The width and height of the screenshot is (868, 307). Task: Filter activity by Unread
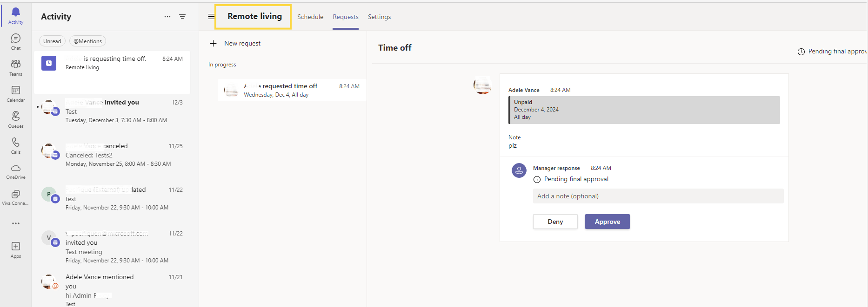pyautogui.click(x=52, y=41)
